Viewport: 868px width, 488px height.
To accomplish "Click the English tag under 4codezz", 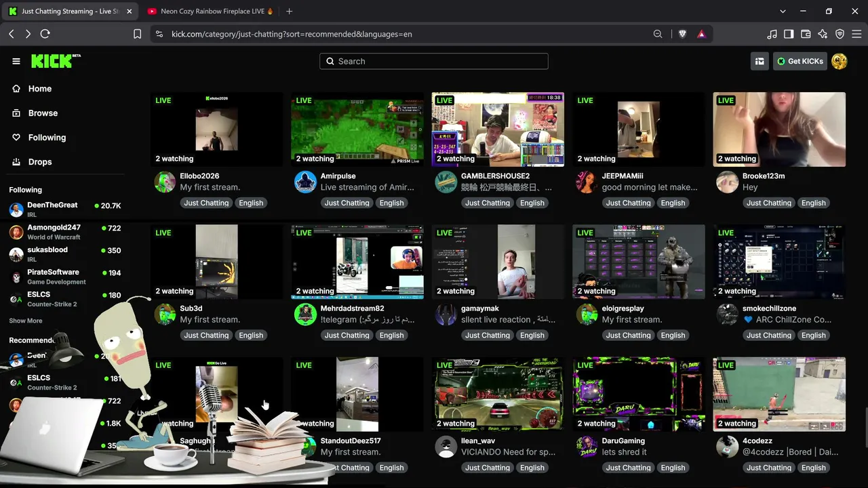I will 814,467.
